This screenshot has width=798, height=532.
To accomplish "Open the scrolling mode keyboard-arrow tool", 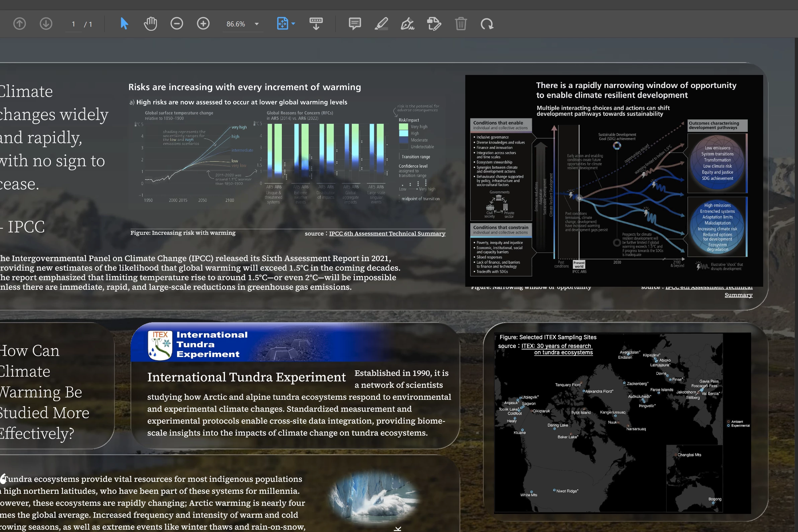I will coord(316,24).
